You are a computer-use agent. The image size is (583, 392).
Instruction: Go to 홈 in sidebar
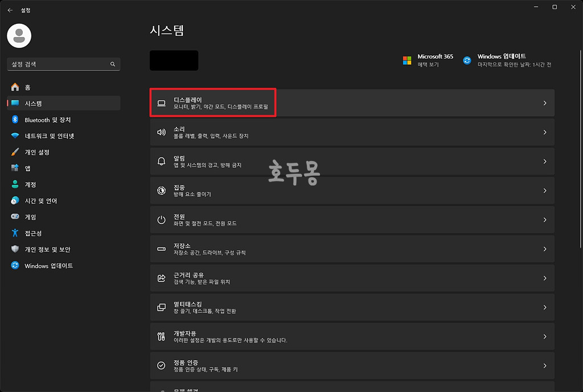(x=64, y=87)
